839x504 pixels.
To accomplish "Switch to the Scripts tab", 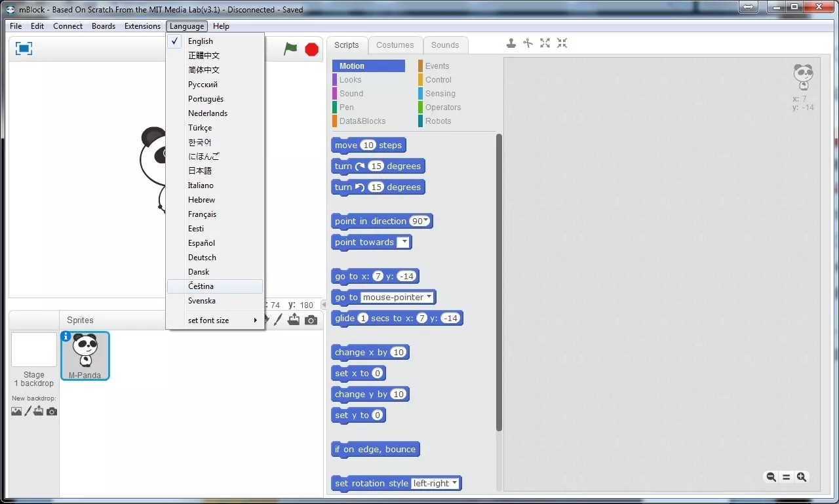I will tap(346, 45).
